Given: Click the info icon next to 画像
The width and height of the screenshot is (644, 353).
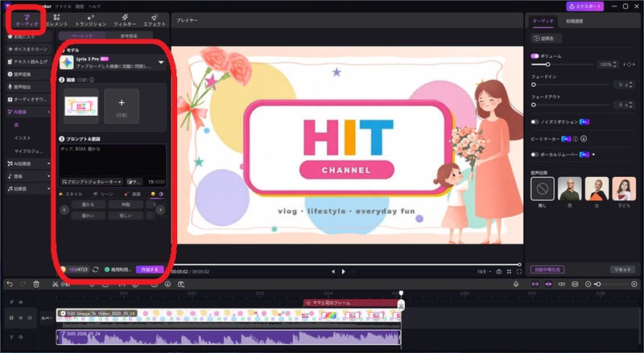Looking at the screenshot, I should click(x=92, y=80).
